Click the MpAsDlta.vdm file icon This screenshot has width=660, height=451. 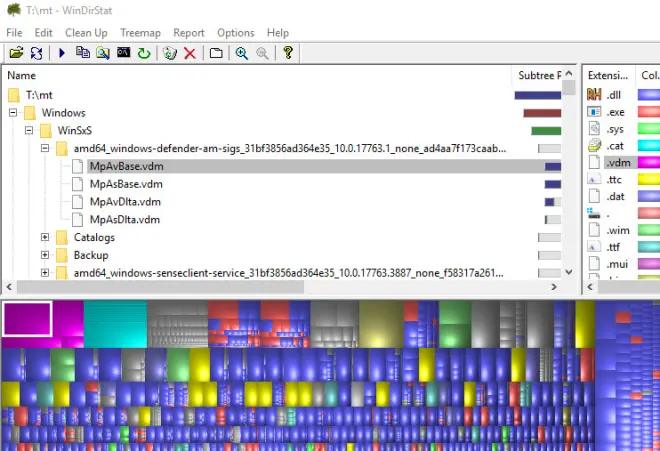click(x=77, y=219)
